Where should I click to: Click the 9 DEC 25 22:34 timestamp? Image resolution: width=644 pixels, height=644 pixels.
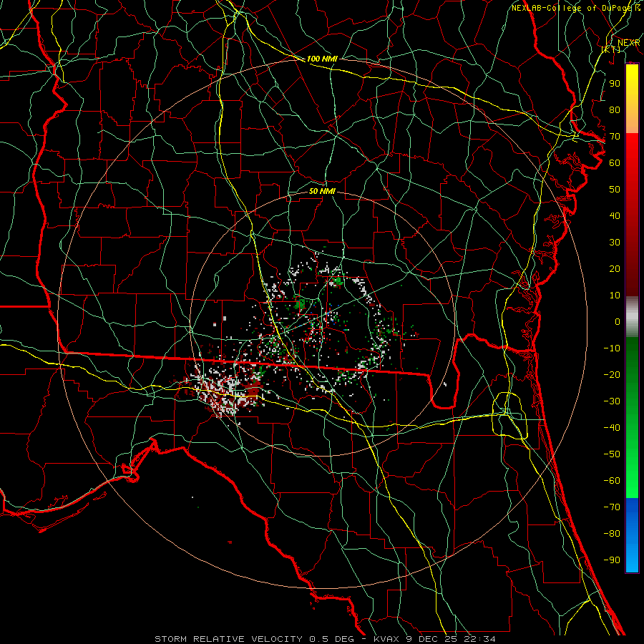[x=451, y=639]
